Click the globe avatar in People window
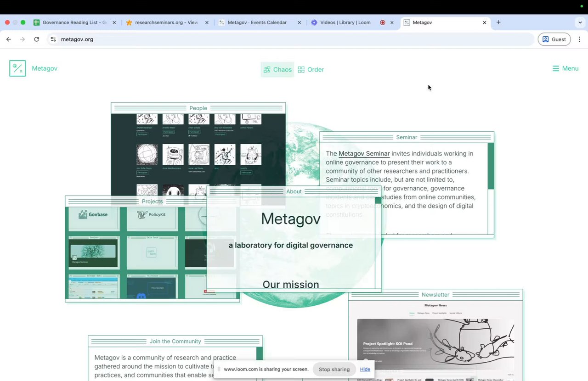 point(147,155)
